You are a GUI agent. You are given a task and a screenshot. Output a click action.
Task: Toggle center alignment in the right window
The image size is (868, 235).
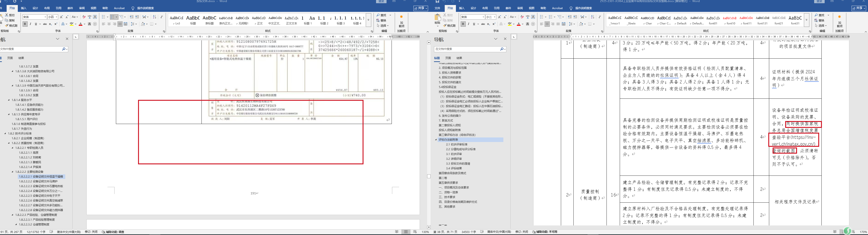click(547, 24)
